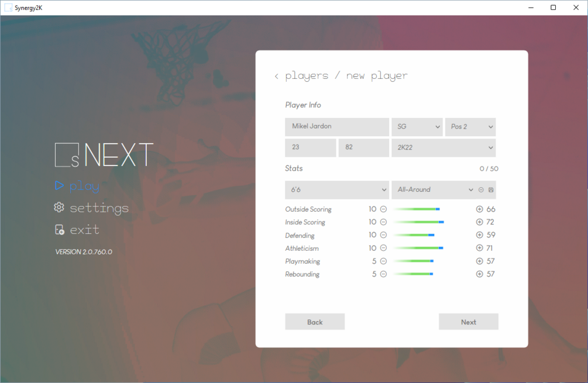Increase Athleticism with plus icon
The height and width of the screenshot is (383, 588).
pyautogui.click(x=479, y=248)
